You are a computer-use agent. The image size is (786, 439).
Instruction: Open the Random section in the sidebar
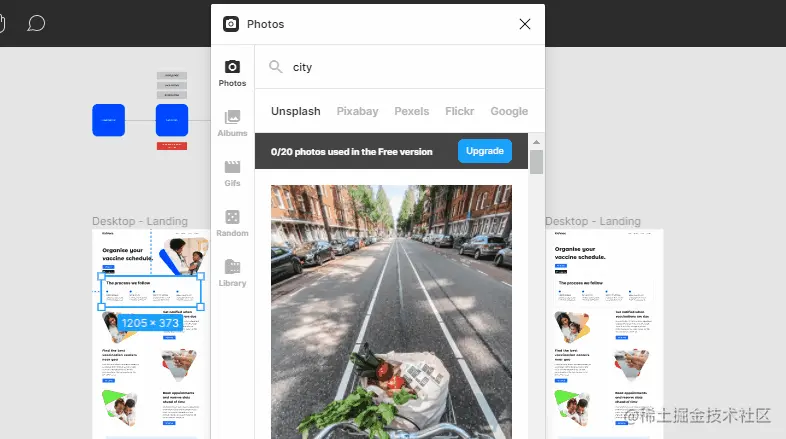[232, 224]
